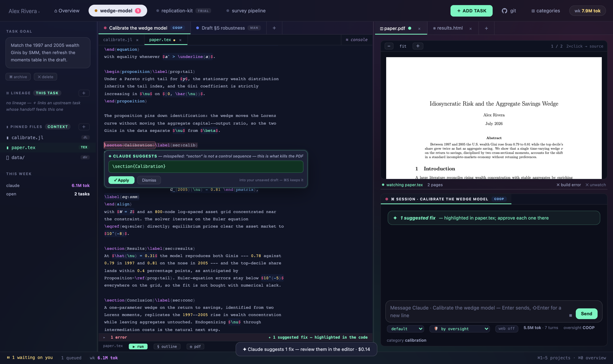The height and width of the screenshot is (364, 613).
Task: Zoom out the PDF with minus button
Action: (389, 46)
